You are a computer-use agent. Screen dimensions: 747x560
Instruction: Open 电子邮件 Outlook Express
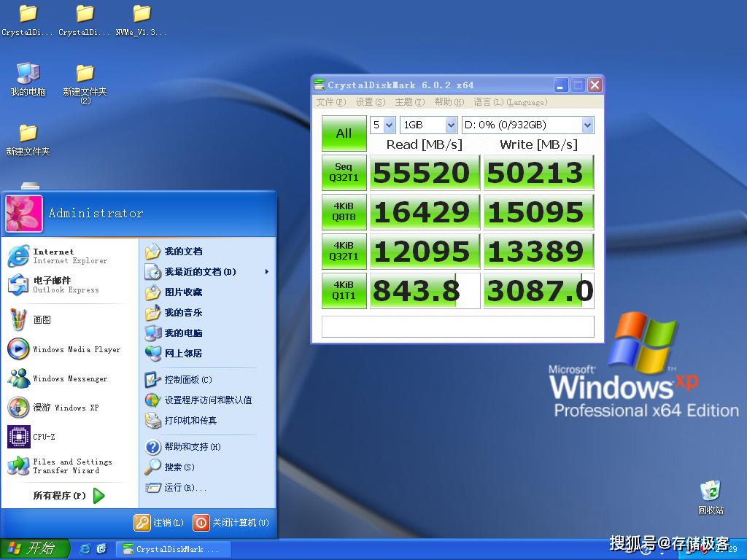69,285
